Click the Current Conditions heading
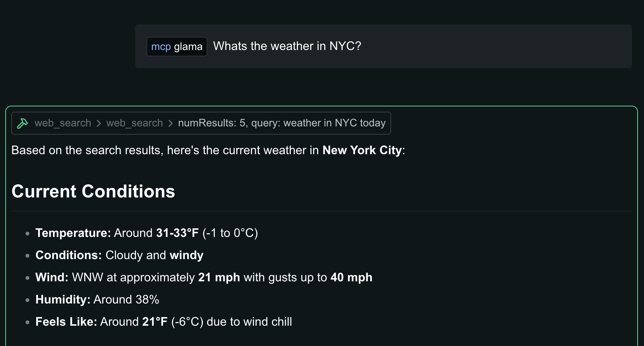Viewport: 644px width, 346px height. click(x=93, y=191)
